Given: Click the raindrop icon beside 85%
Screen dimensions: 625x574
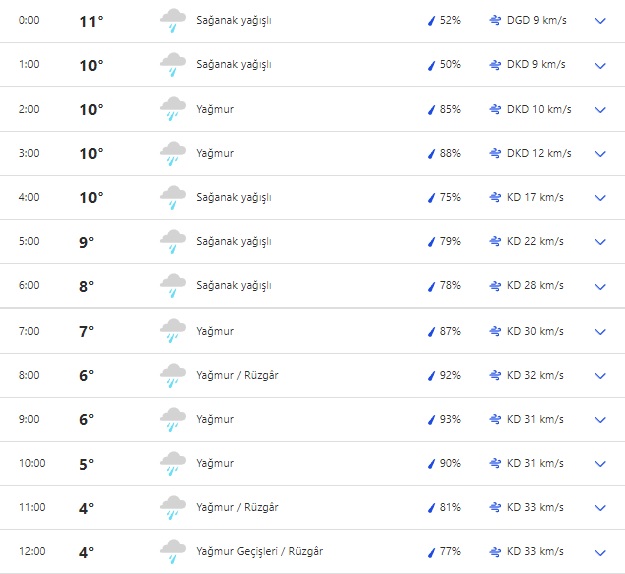Looking at the screenshot, I should pyautogui.click(x=431, y=110).
